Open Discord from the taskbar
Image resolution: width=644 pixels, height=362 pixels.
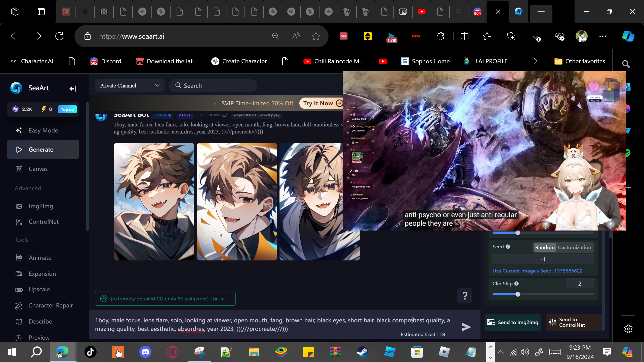coord(145,352)
